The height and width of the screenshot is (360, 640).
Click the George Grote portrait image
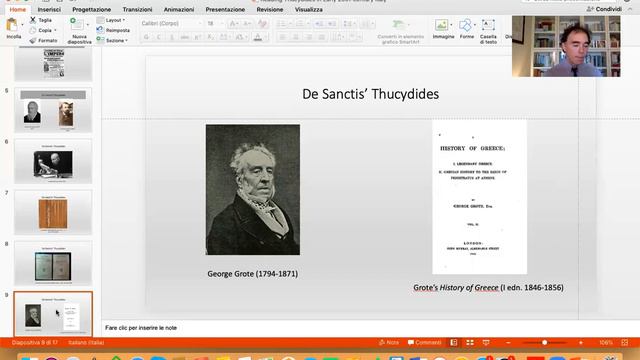click(x=253, y=190)
